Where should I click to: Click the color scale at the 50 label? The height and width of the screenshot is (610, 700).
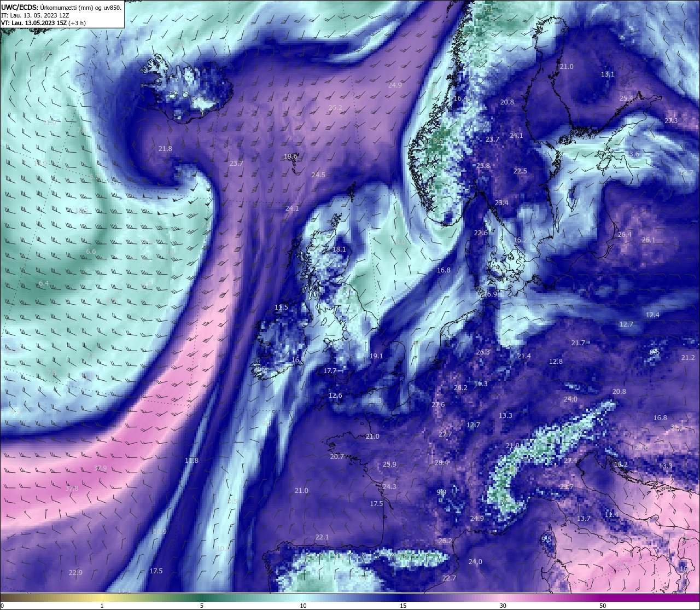[x=602, y=606]
